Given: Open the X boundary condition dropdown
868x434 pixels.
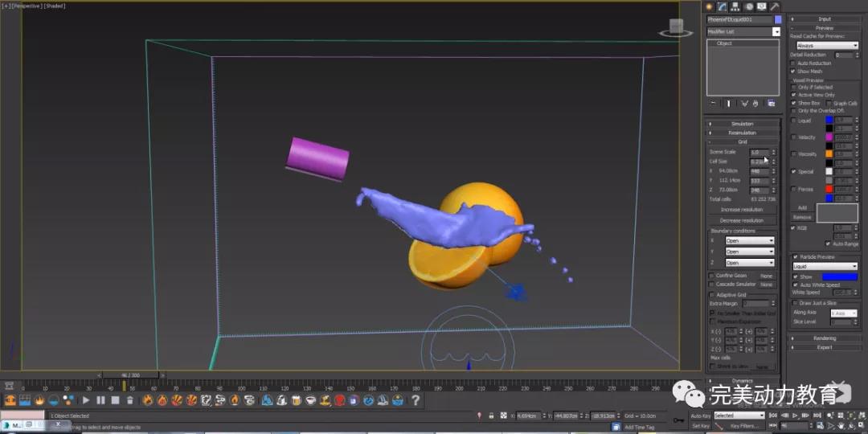Looking at the screenshot, I should [x=749, y=240].
